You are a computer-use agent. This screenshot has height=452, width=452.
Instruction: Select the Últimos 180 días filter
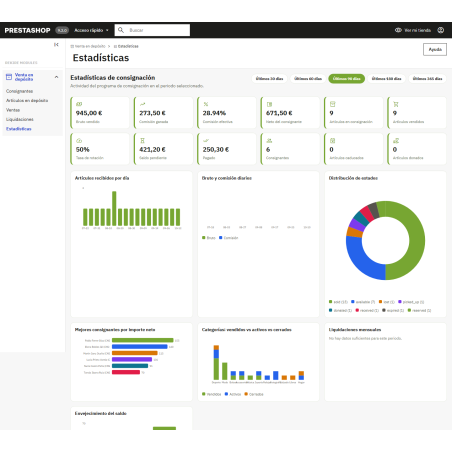386,79
